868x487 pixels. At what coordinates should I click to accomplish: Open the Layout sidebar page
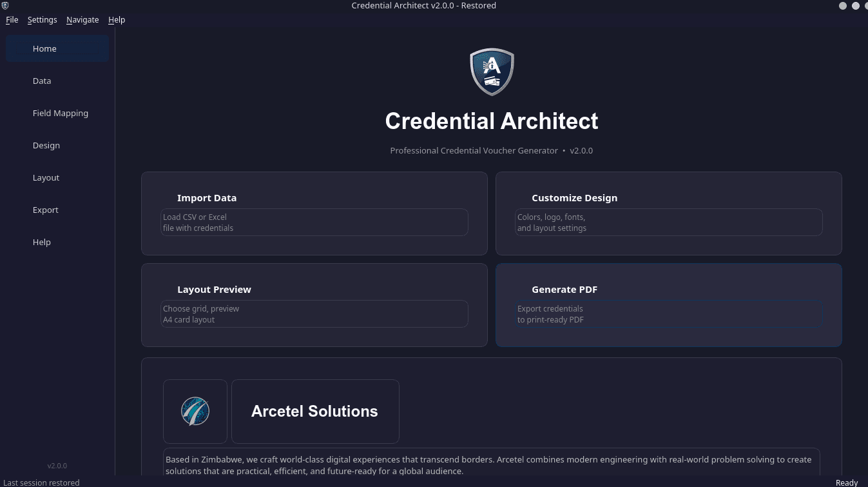coord(57,177)
